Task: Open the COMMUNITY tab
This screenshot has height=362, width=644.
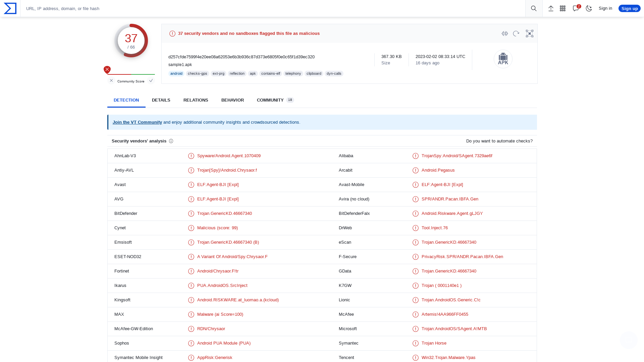Action: pos(275,100)
